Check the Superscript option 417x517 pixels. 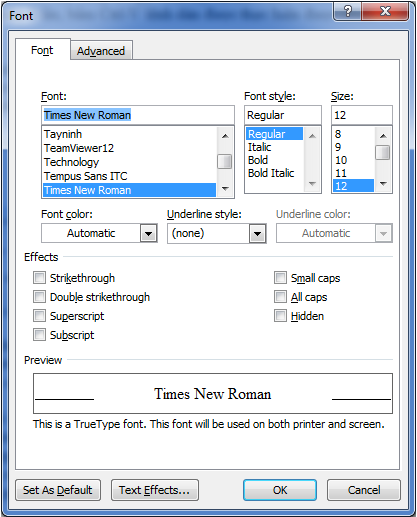39,315
